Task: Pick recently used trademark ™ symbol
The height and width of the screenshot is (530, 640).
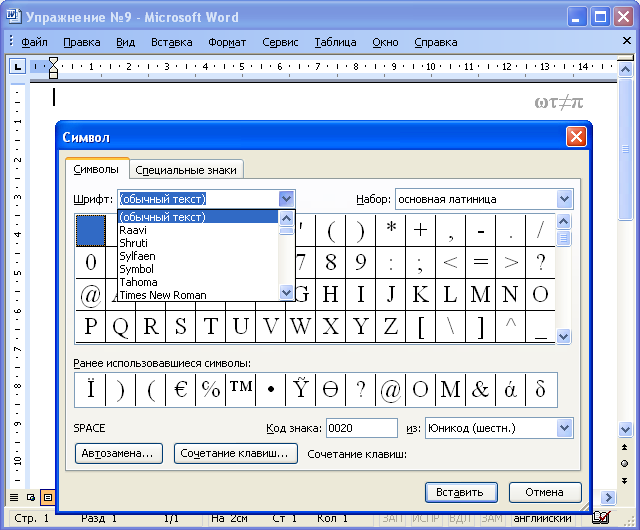Action: point(240,390)
